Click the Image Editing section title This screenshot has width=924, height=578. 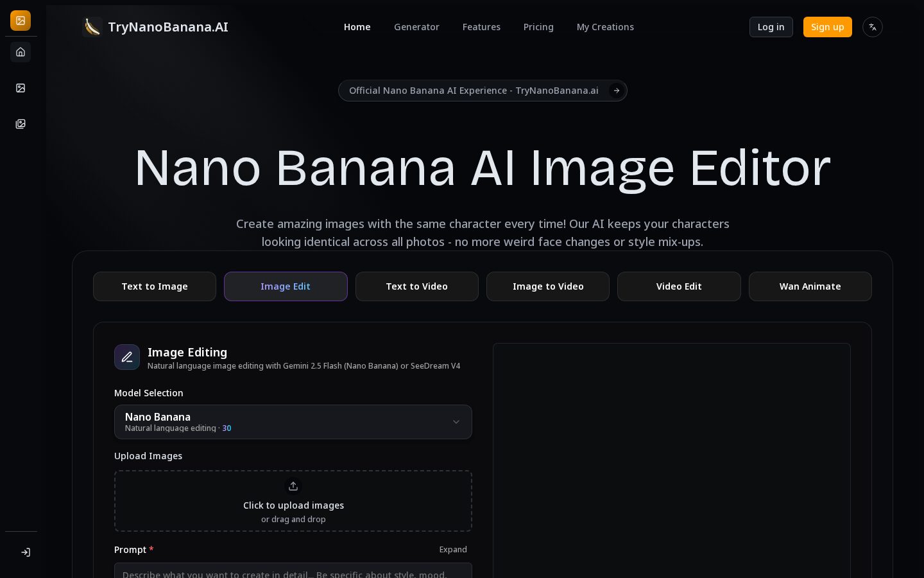coord(187,352)
